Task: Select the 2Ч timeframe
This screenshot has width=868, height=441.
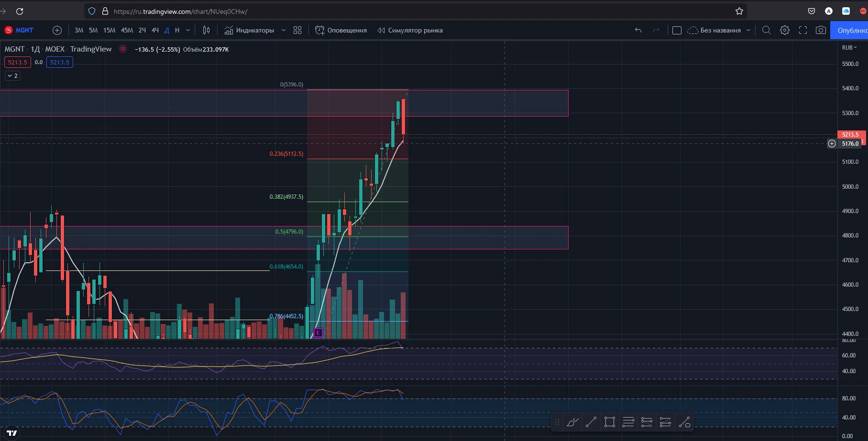Action: [x=142, y=30]
